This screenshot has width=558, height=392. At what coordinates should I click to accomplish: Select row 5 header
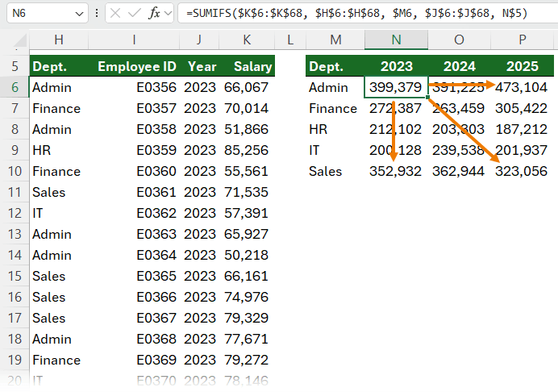(x=15, y=66)
